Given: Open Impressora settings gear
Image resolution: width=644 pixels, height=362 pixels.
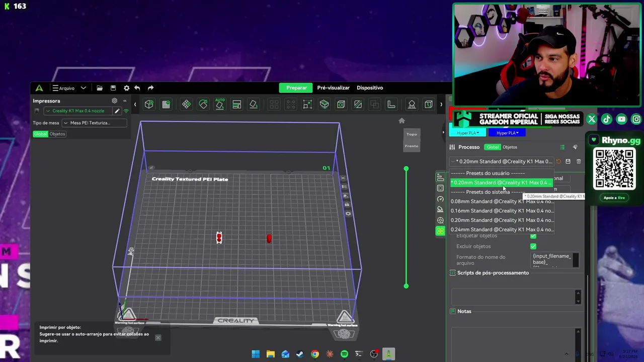Looking at the screenshot, I should [x=114, y=101].
